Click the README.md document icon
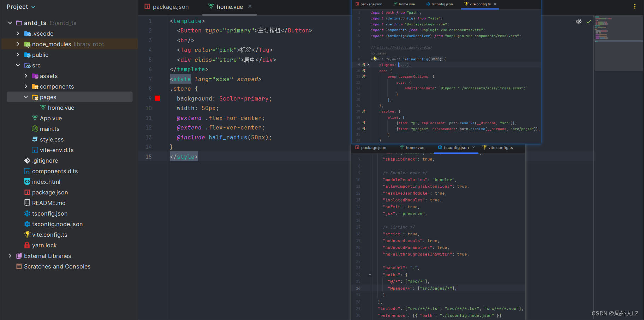Viewport: 644px width, 320px height. 27,203
